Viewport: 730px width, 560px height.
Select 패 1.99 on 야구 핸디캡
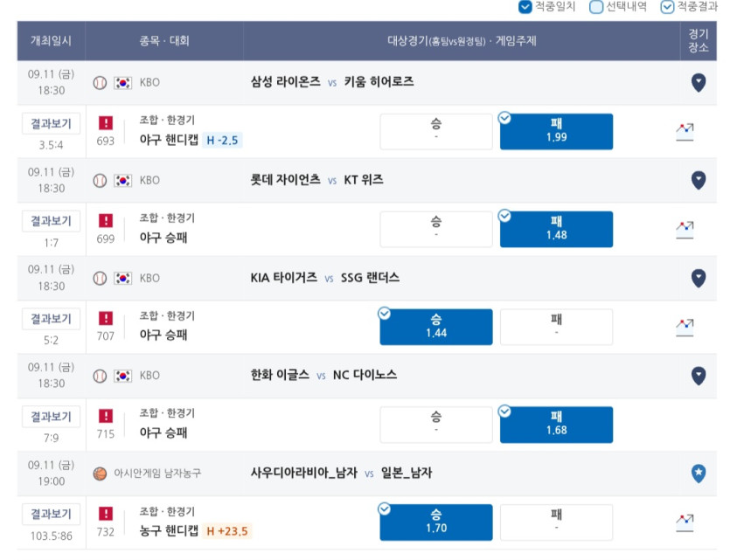556,132
